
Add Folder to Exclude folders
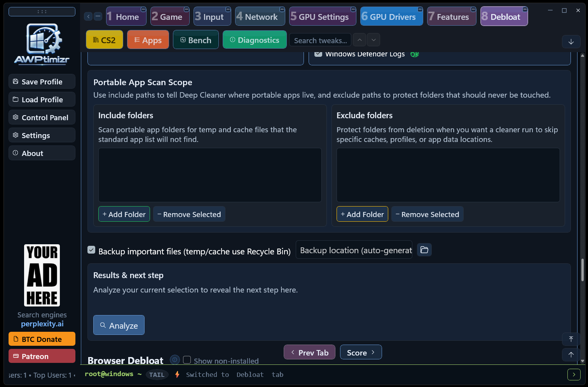362,214
